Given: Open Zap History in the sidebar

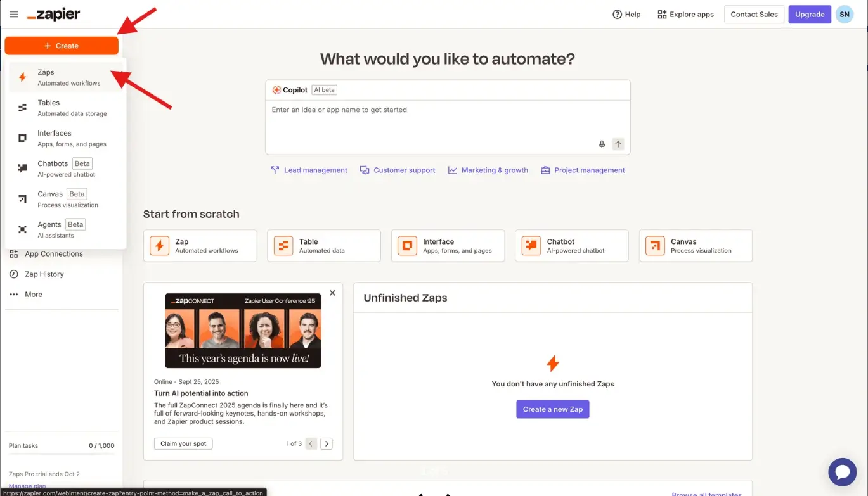Looking at the screenshot, I should (x=44, y=274).
